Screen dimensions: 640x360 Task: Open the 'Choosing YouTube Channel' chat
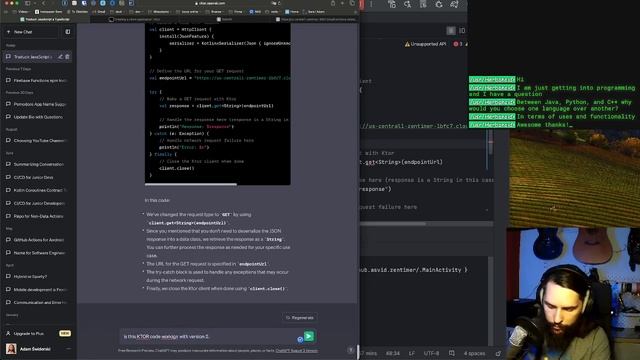pos(38,140)
